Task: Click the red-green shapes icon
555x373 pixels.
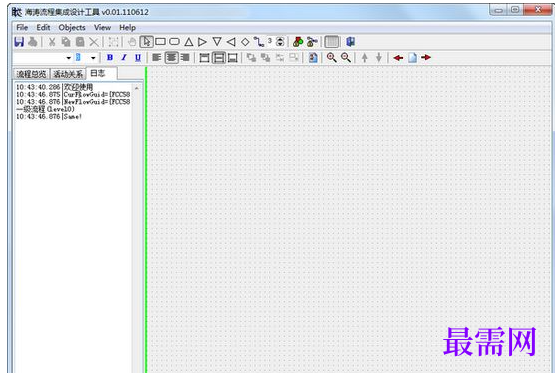Action: 298,42
